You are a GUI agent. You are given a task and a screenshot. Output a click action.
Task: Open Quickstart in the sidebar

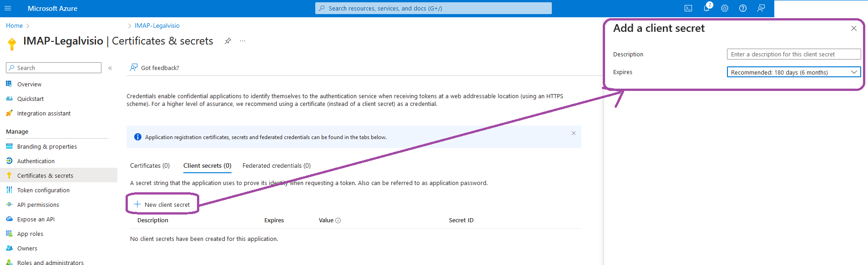point(30,99)
